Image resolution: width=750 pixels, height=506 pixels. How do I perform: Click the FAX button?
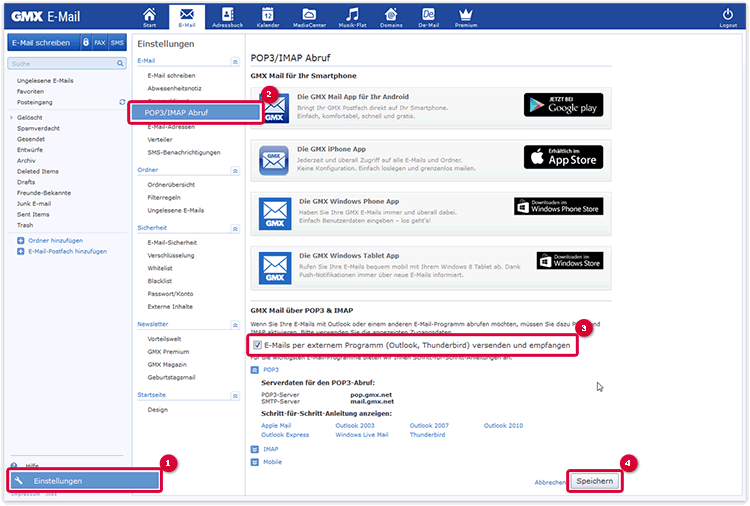coord(99,43)
